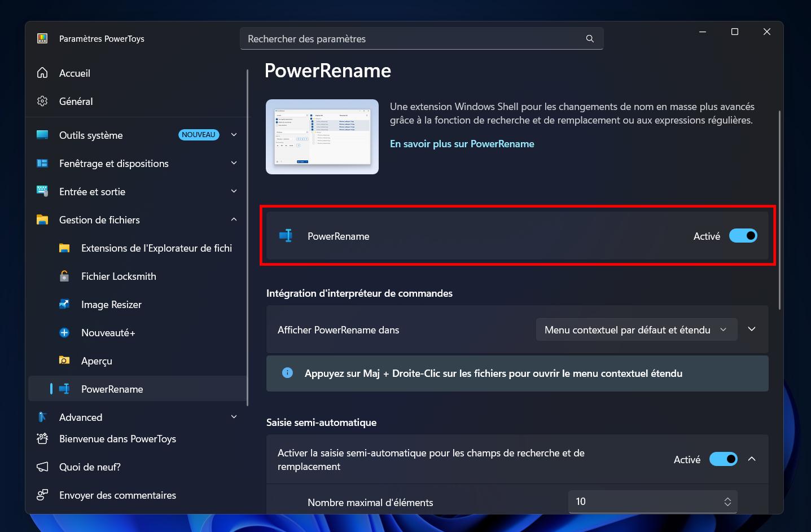Select the PowerRename sidebar entry
811x532 pixels.
pos(137,389)
